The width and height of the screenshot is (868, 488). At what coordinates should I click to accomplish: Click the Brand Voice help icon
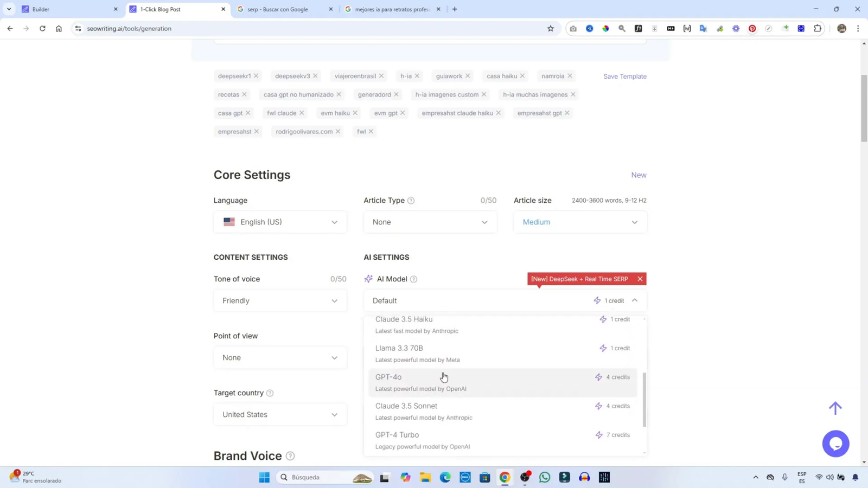point(290,456)
